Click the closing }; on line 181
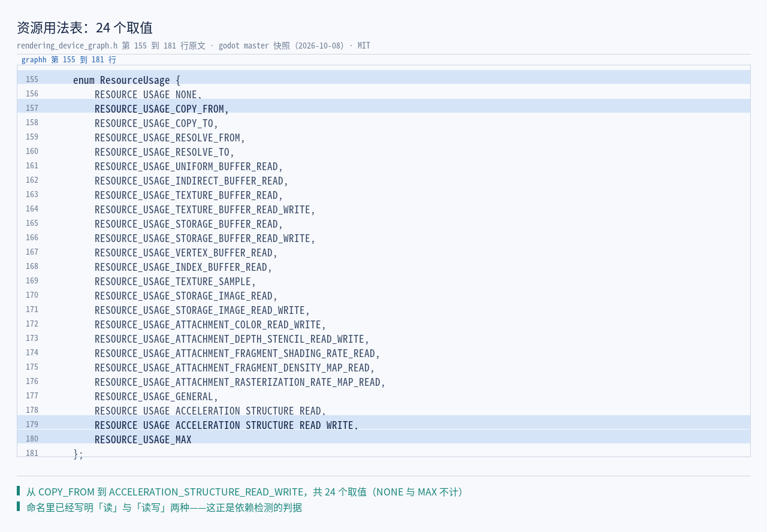 click(78, 454)
